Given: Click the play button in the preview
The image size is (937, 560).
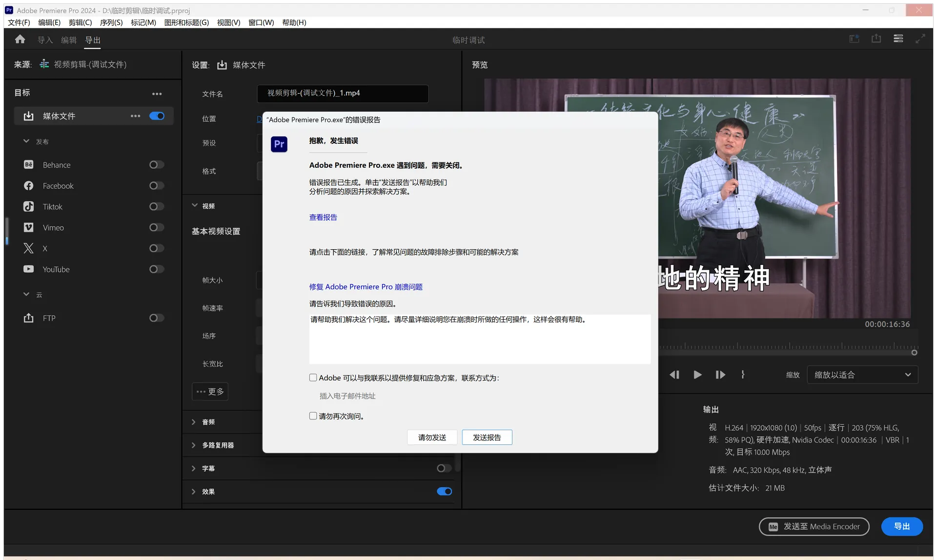Looking at the screenshot, I should point(697,375).
